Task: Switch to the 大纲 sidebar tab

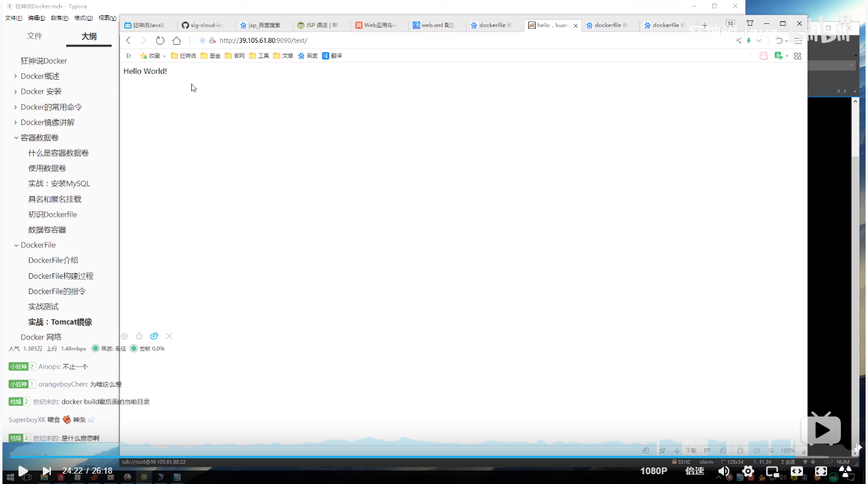Action: (89, 37)
